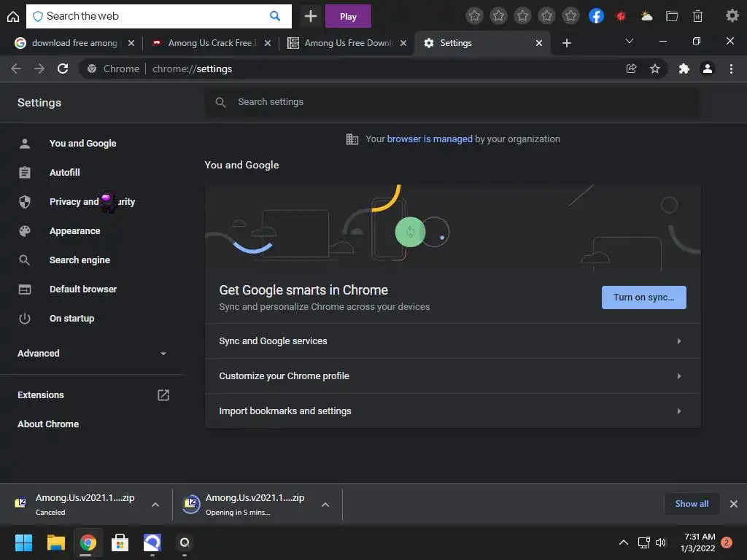
Task: Go forward with the forward arrow
Action: pos(39,69)
